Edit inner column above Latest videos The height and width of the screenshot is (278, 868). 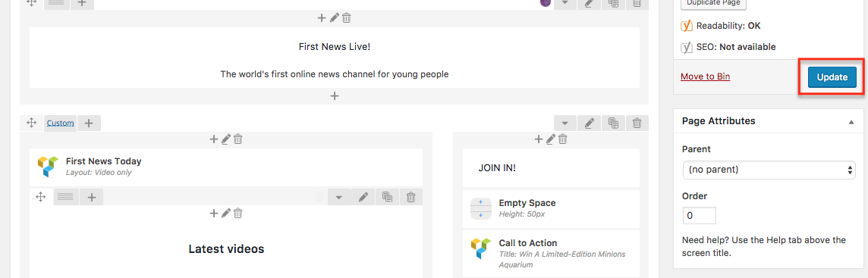pos(226,213)
